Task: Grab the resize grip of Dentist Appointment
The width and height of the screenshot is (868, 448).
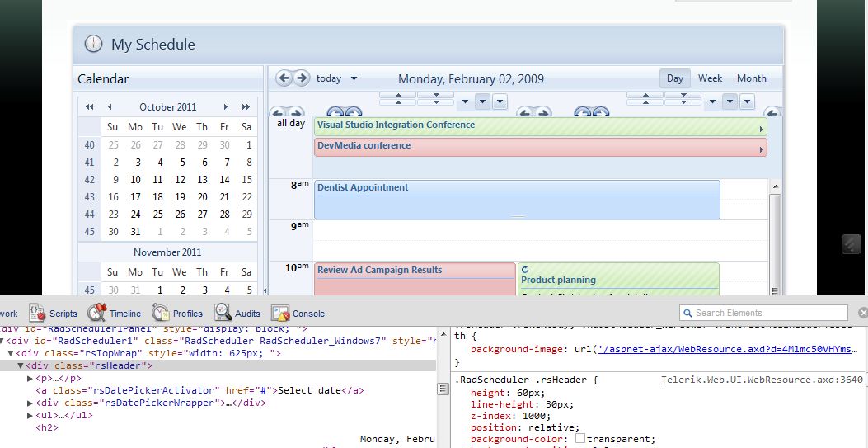Action: [x=518, y=216]
